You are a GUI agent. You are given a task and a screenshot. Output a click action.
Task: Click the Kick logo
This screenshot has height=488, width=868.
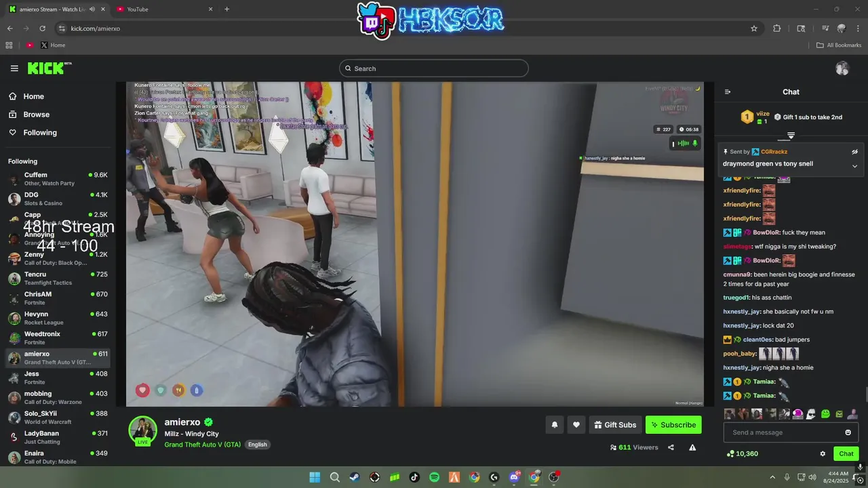pos(49,68)
